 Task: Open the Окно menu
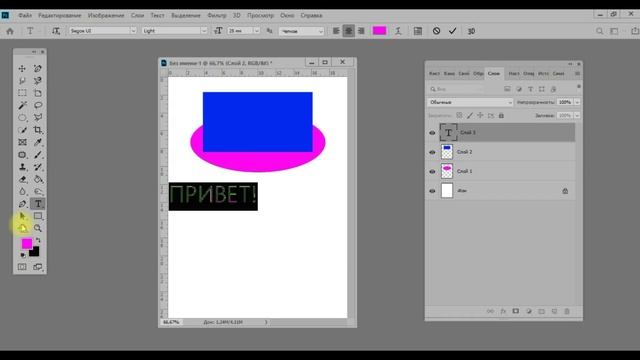tap(287, 15)
